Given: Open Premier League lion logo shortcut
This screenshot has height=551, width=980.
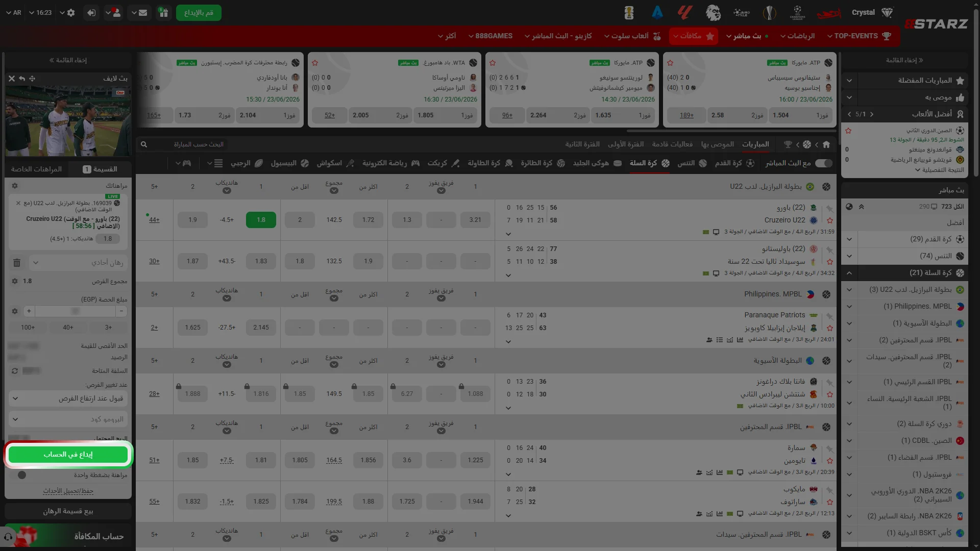Looking at the screenshot, I should (x=713, y=13).
